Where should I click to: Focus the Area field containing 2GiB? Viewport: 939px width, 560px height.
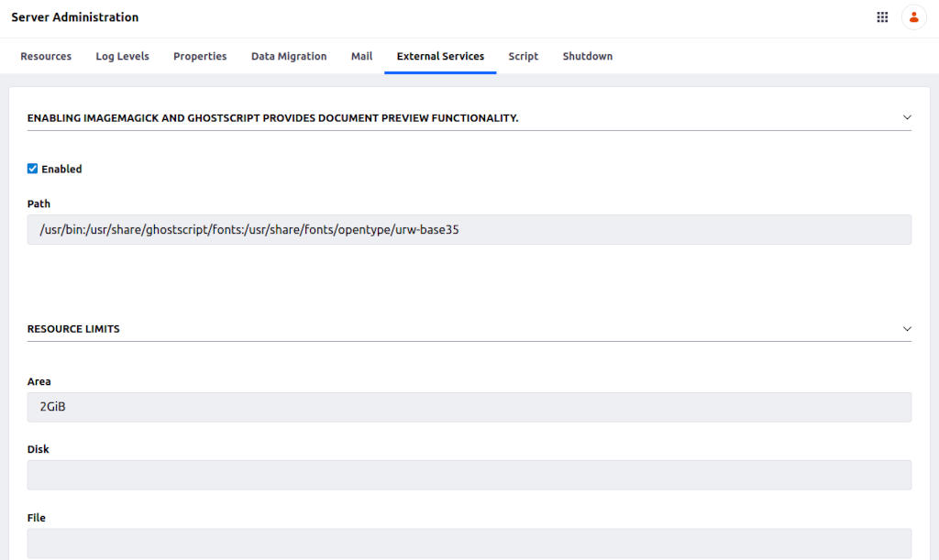[x=469, y=407]
